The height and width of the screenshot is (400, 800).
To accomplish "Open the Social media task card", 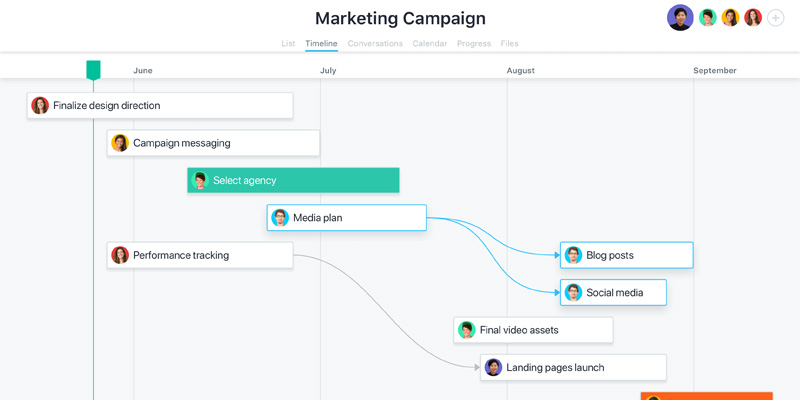I will tap(614, 292).
